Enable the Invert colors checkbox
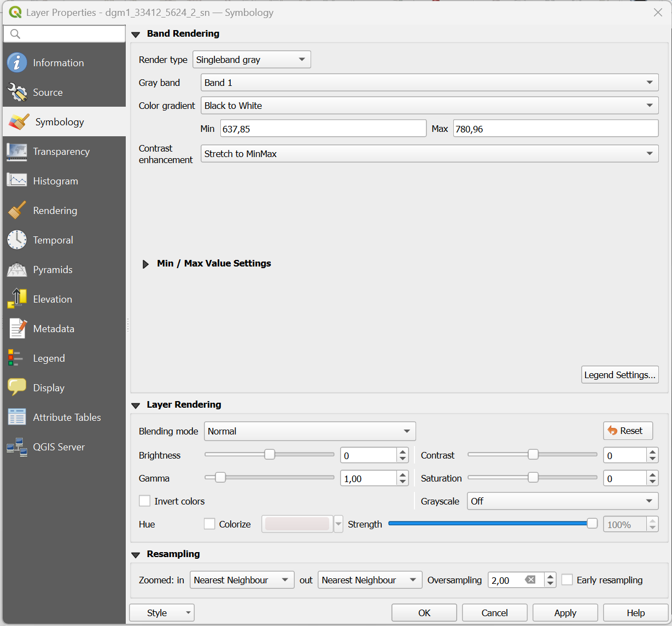 tap(145, 501)
